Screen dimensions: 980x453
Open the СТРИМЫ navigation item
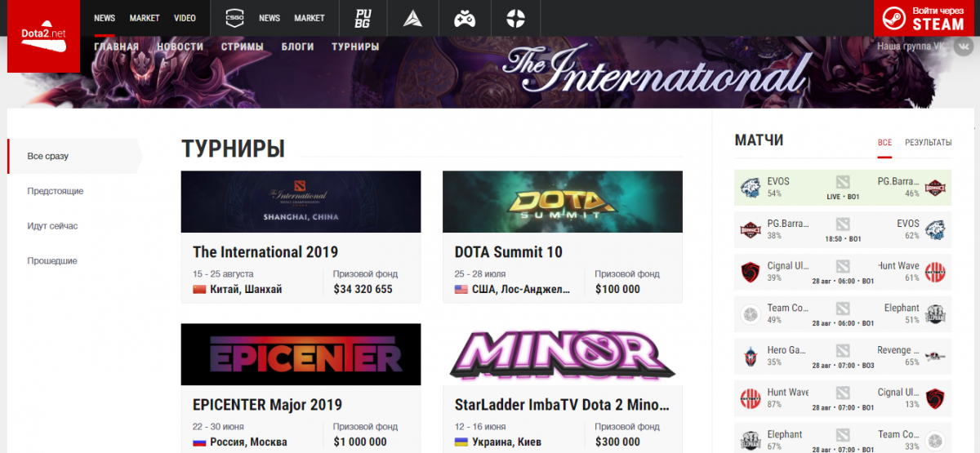(x=242, y=47)
